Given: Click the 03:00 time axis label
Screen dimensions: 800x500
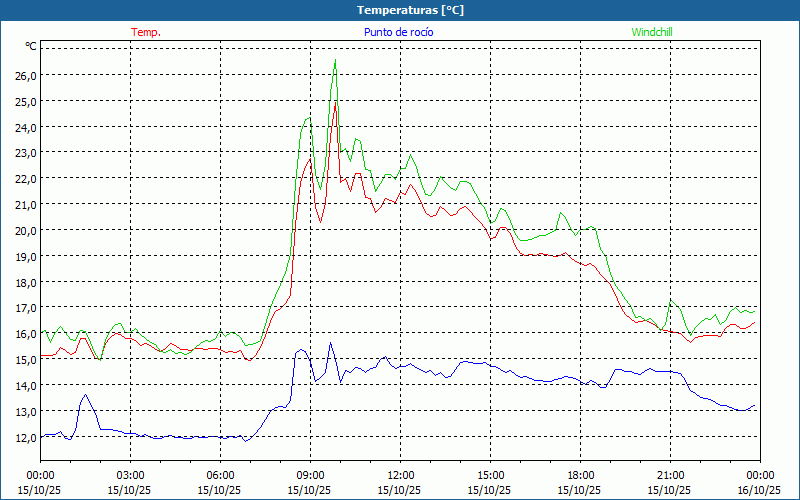Looking at the screenshot, I should pos(130,475).
